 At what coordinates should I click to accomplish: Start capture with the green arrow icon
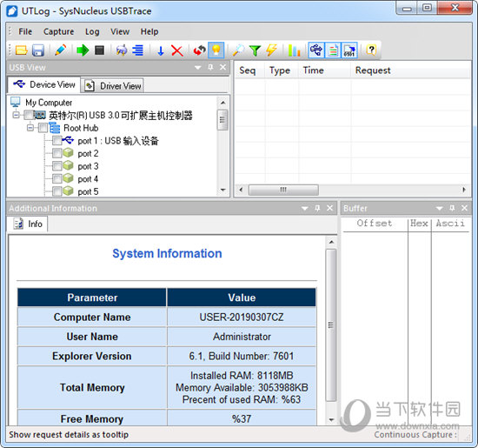coord(83,50)
